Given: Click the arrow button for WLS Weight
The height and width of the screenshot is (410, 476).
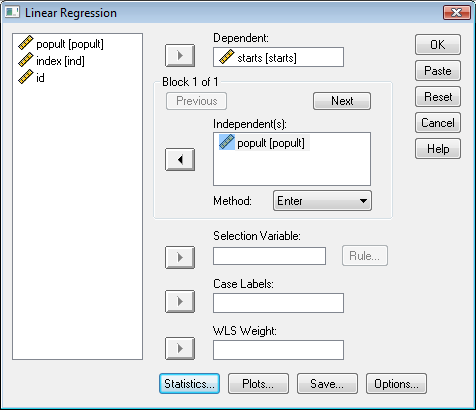Looking at the screenshot, I should pyautogui.click(x=180, y=348).
